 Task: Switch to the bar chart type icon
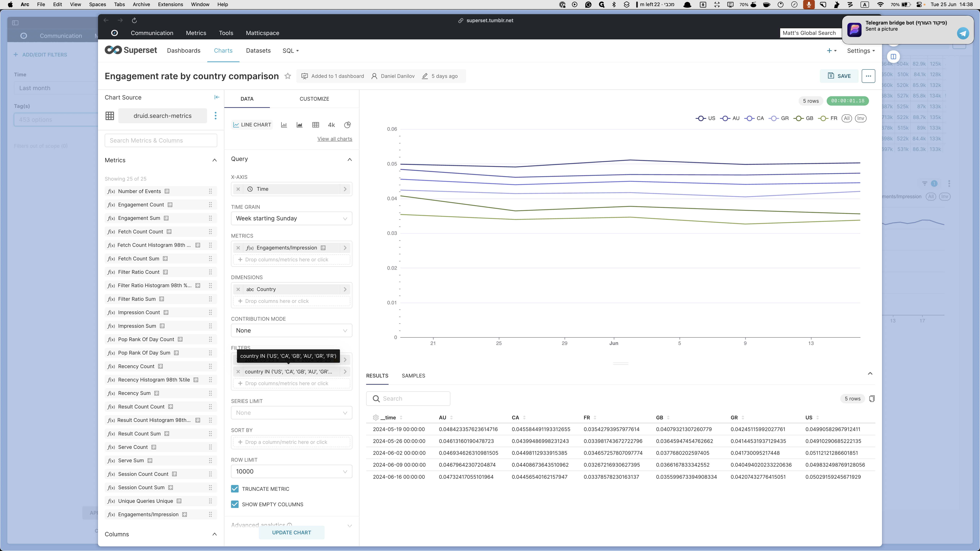click(284, 125)
